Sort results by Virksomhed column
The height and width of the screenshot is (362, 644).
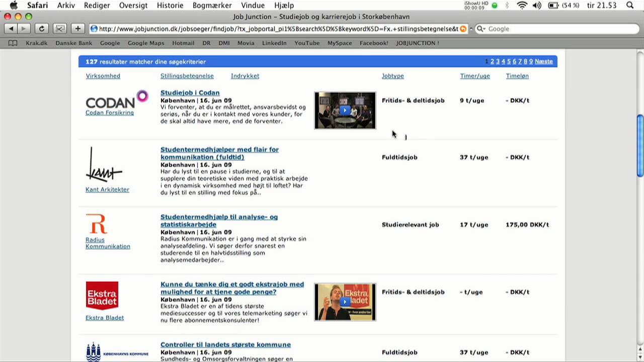click(103, 76)
